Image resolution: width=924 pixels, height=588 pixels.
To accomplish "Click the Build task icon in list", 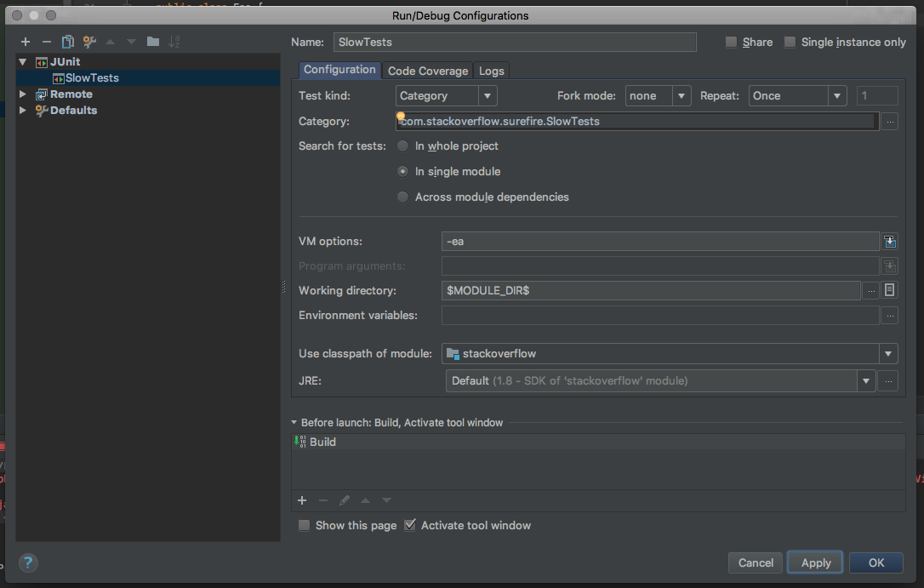I will coord(300,442).
